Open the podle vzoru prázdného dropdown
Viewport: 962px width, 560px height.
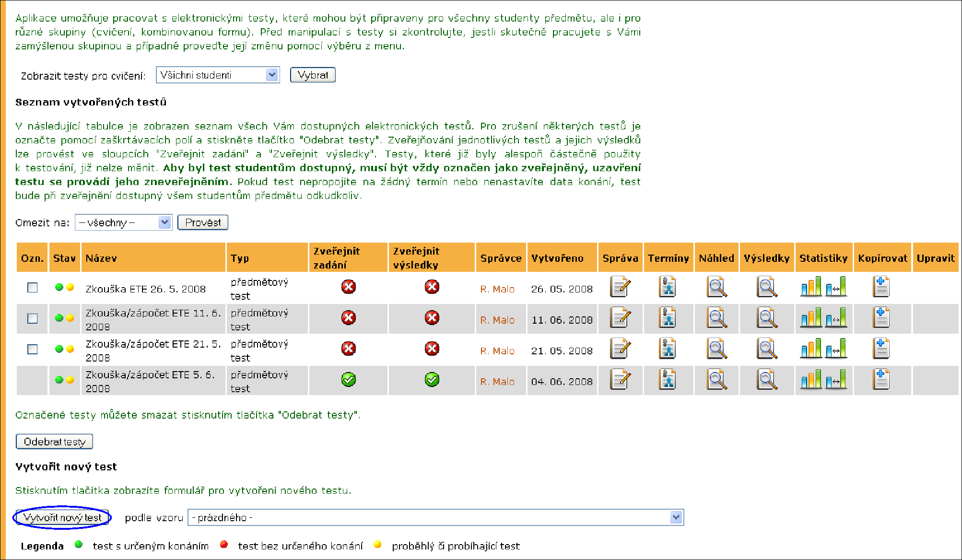click(435, 517)
